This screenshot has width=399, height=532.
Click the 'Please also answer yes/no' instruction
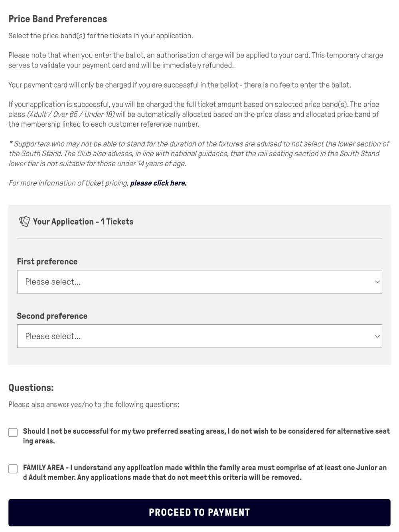click(94, 404)
